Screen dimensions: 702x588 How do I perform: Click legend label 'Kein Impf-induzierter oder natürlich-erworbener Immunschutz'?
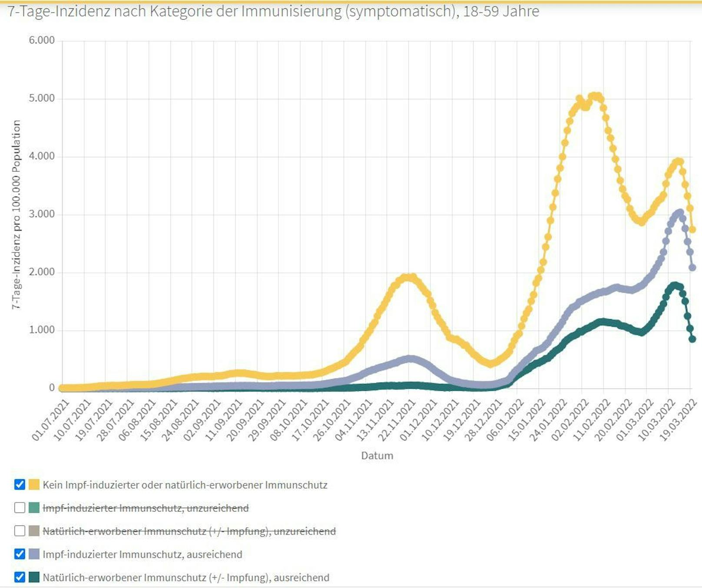(185, 485)
